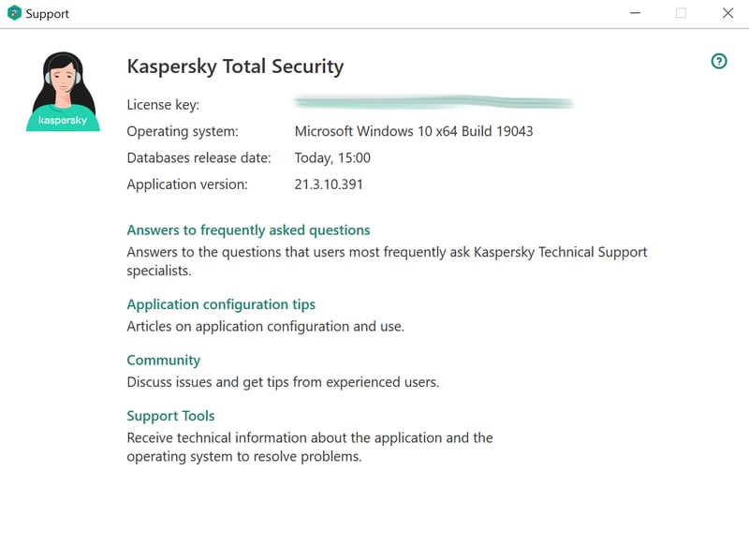Click the green help question mark icon

719,61
